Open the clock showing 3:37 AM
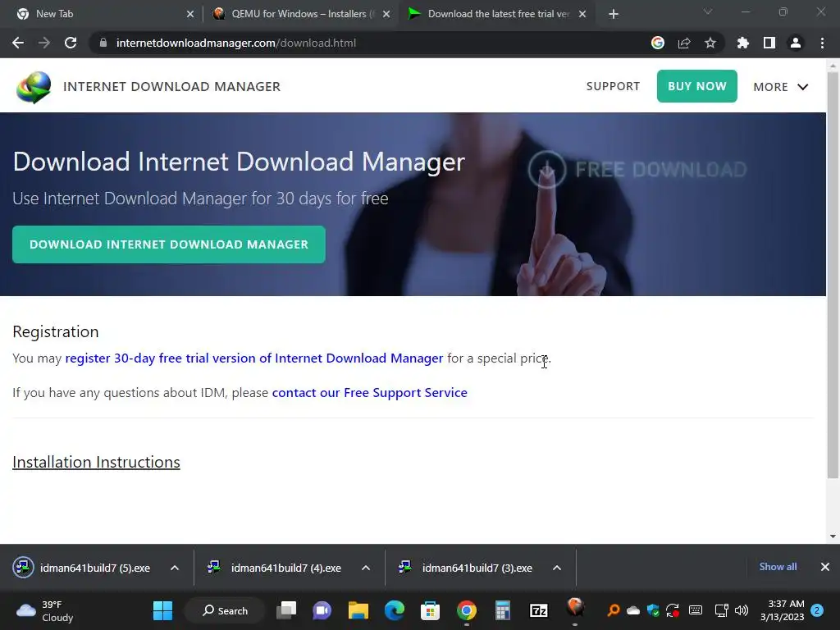The height and width of the screenshot is (630, 840). point(783,610)
